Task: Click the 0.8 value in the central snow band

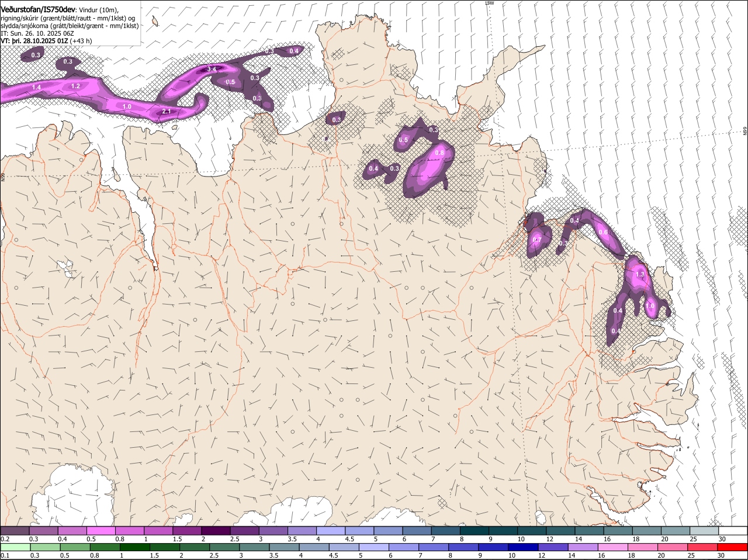Action: click(x=440, y=153)
